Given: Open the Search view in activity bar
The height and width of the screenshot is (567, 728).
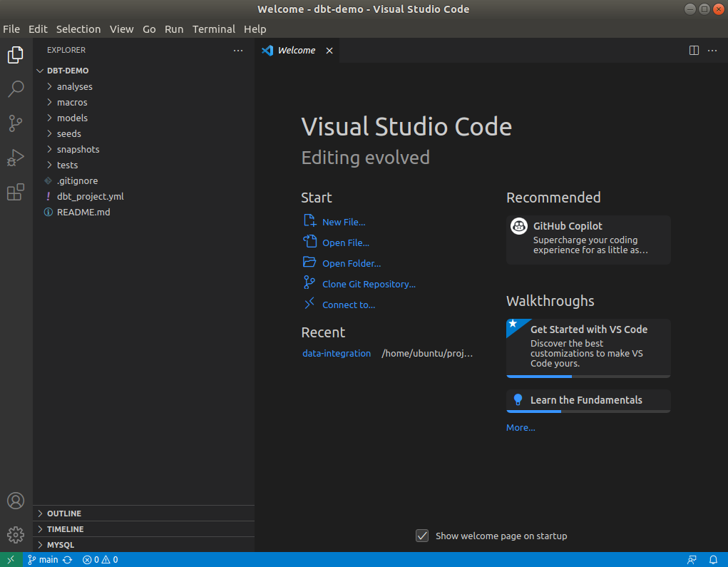Looking at the screenshot, I should pos(16,89).
